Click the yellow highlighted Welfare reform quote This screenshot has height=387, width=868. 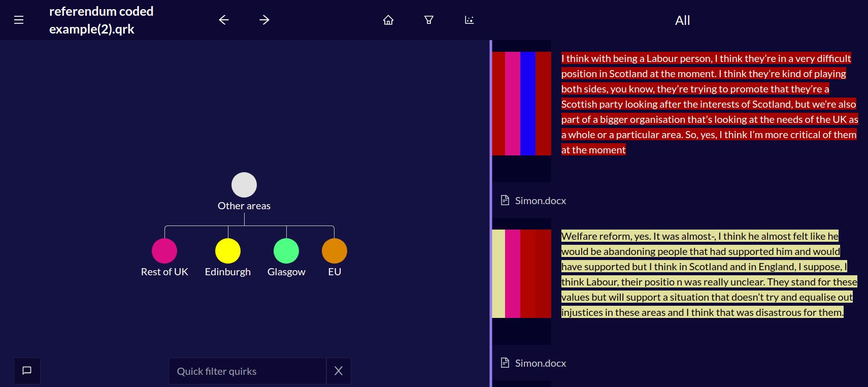click(x=708, y=274)
